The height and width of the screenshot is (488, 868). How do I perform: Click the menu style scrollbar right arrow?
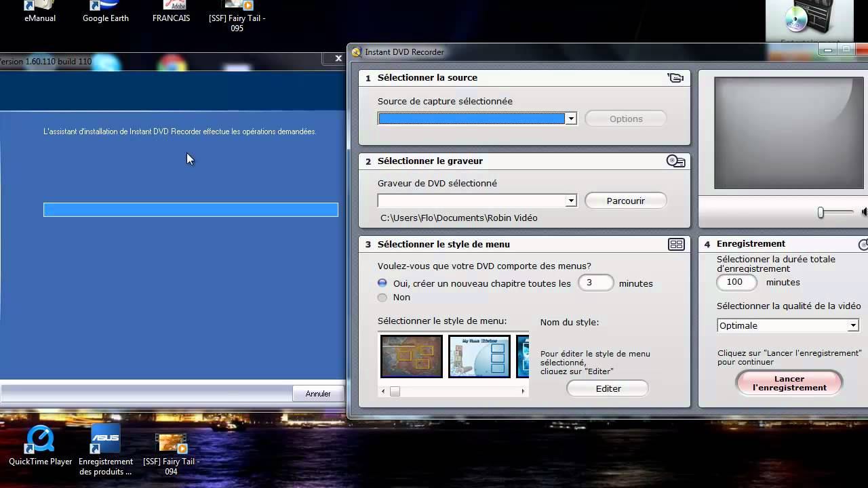523,391
